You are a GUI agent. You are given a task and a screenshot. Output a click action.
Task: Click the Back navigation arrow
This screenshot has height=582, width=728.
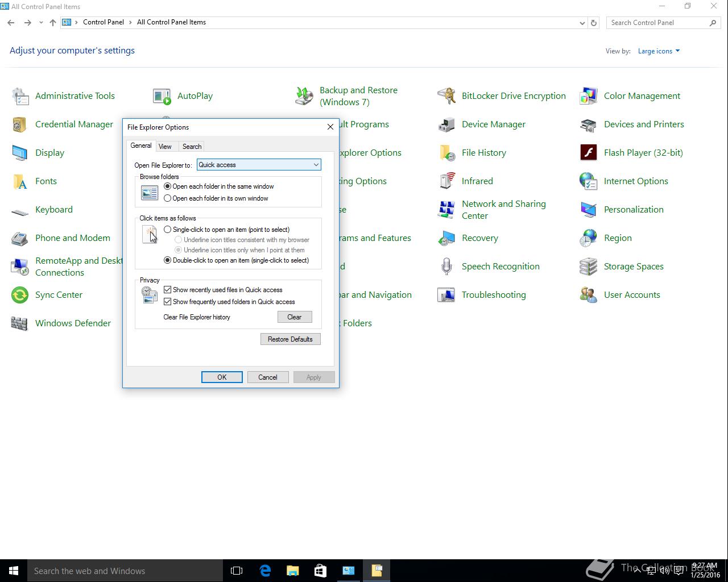coord(11,23)
